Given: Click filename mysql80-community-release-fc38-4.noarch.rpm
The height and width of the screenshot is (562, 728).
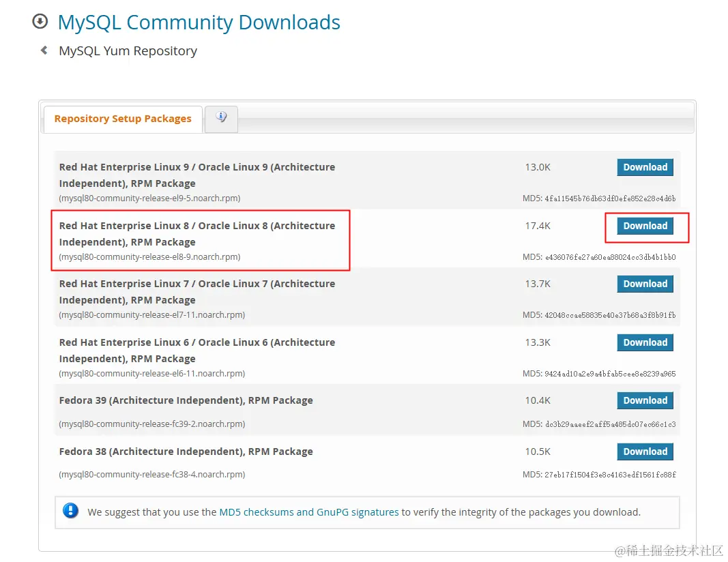Looking at the screenshot, I should click(x=152, y=474).
